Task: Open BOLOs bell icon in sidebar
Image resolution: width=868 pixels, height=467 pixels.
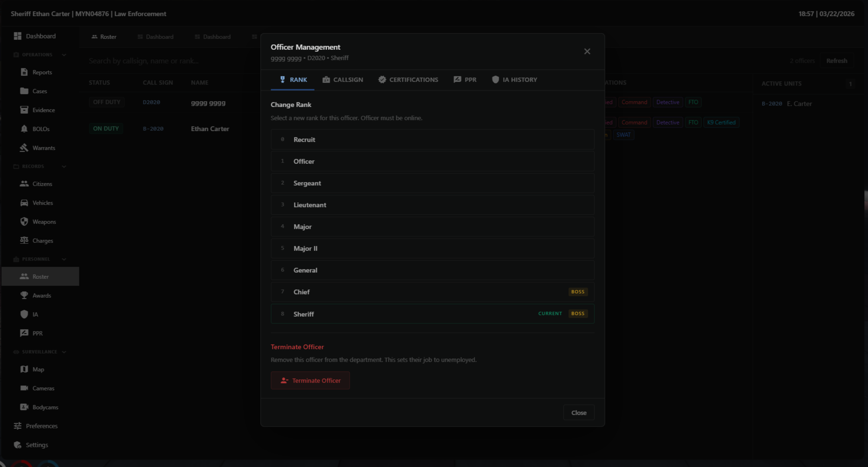Action: pyautogui.click(x=24, y=129)
